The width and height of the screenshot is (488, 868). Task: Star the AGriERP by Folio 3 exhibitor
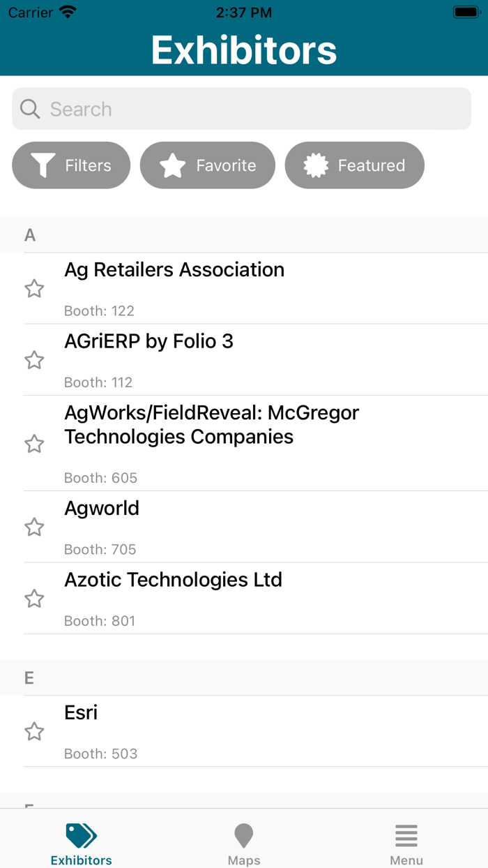[x=34, y=360]
